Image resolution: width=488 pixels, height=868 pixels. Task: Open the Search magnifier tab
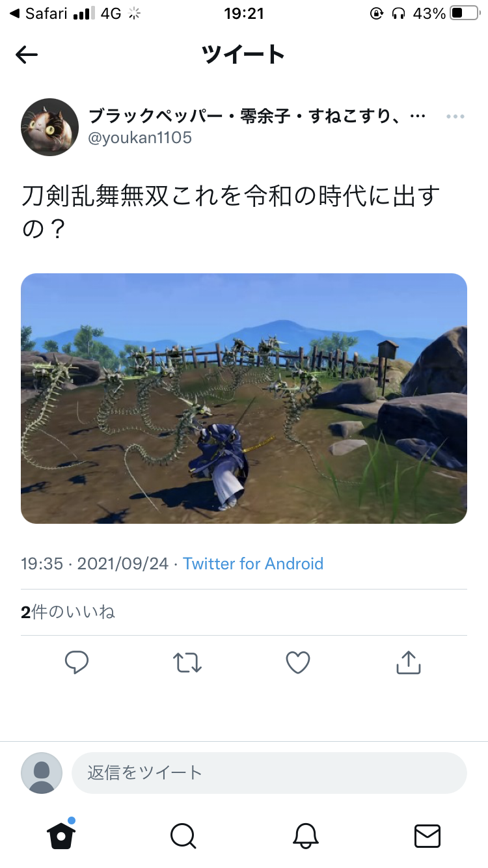click(x=183, y=835)
